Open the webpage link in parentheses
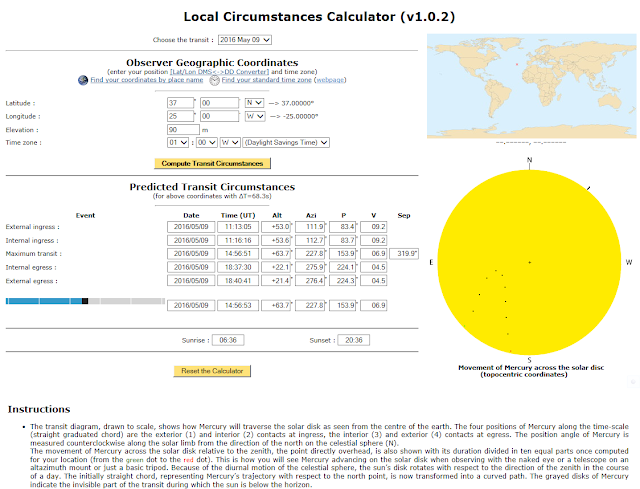The width and height of the screenshot is (640, 489). coord(330,80)
